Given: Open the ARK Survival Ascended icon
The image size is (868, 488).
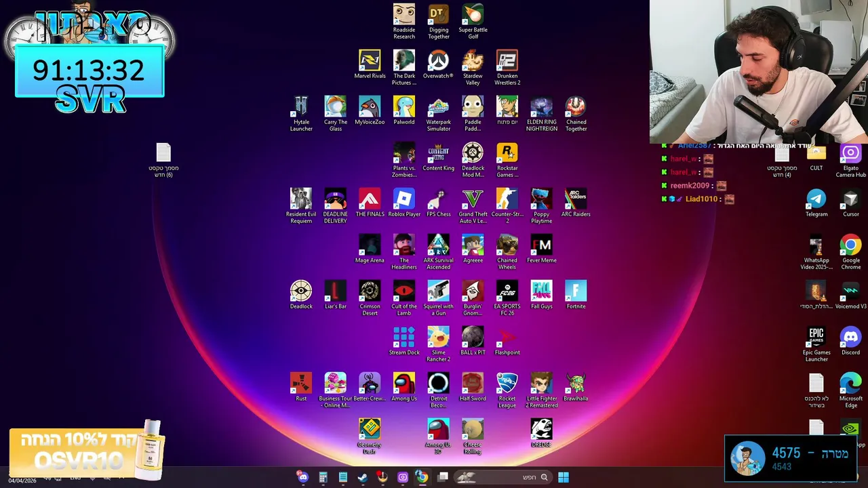Looking at the screenshot, I should click(439, 251).
